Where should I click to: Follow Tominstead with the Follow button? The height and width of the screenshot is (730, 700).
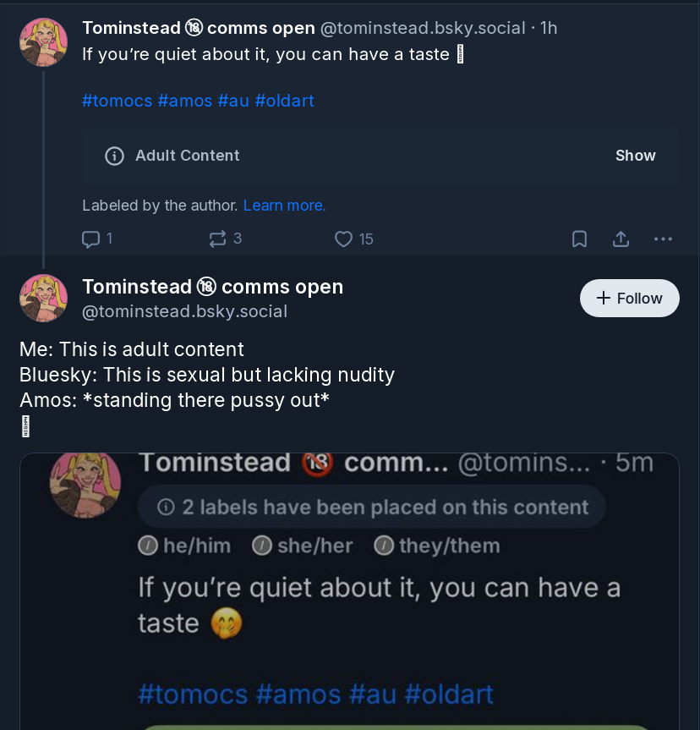pos(629,298)
